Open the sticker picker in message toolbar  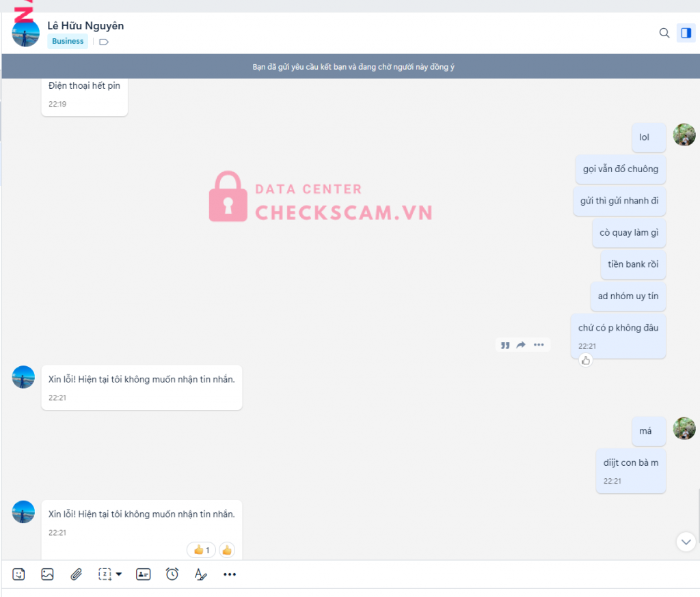tap(19, 574)
